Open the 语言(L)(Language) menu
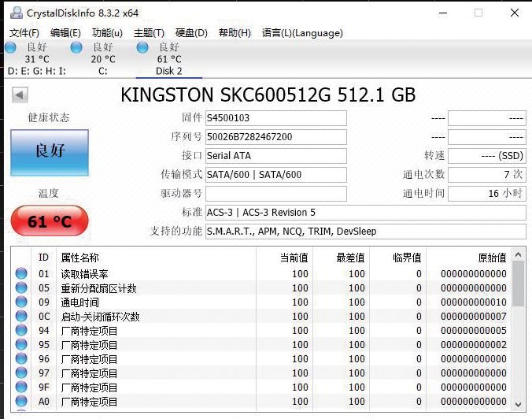The height and width of the screenshot is (419, 532). click(x=302, y=33)
